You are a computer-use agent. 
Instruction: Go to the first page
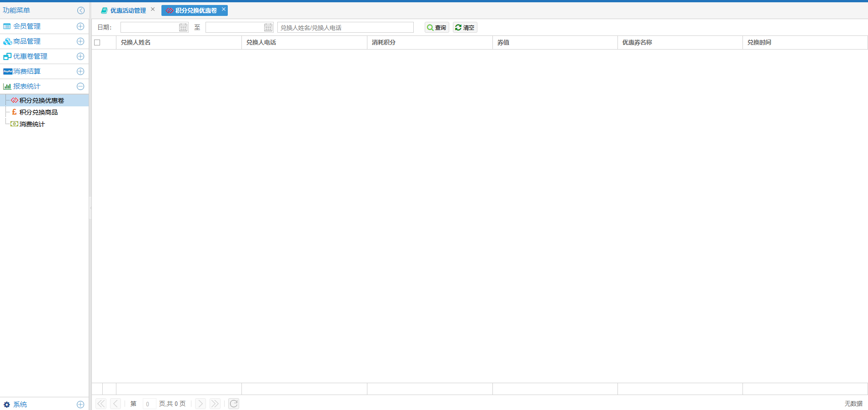click(101, 404)
